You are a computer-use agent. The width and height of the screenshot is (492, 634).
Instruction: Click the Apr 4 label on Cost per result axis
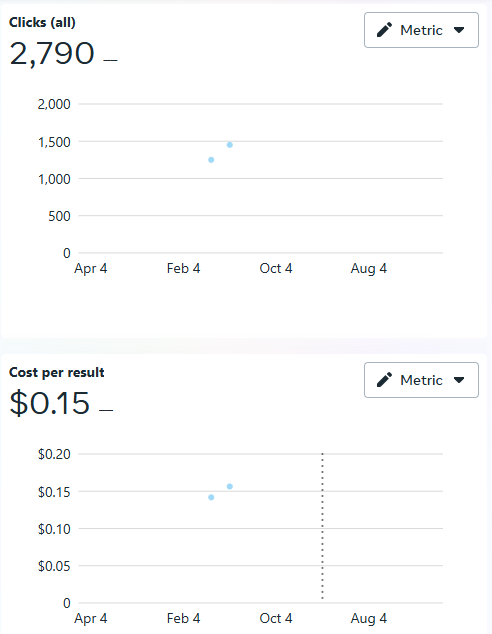(91, 619)
